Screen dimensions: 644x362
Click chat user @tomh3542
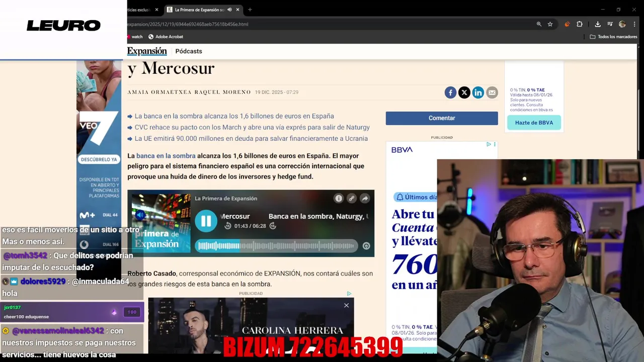click(25, 255)
